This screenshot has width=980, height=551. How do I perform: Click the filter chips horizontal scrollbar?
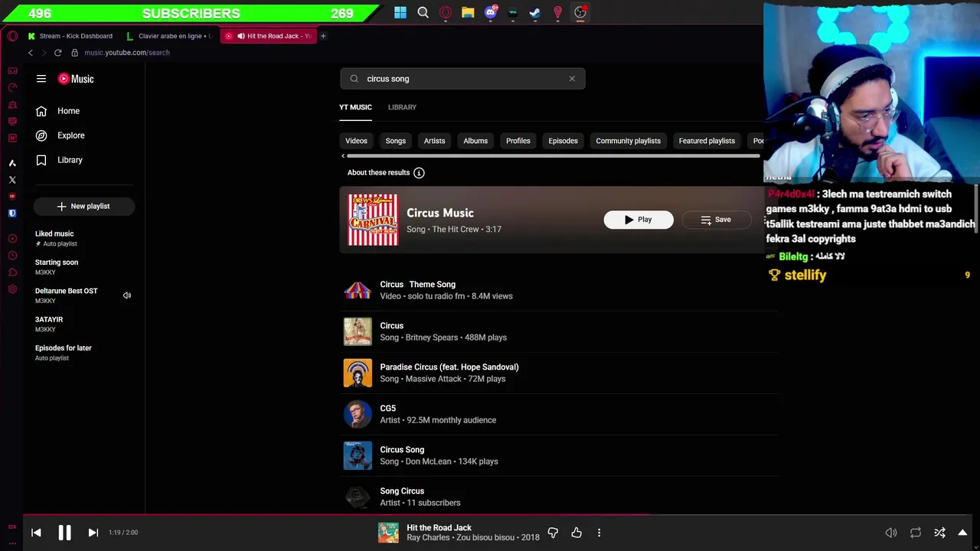(x=553, y=156)
